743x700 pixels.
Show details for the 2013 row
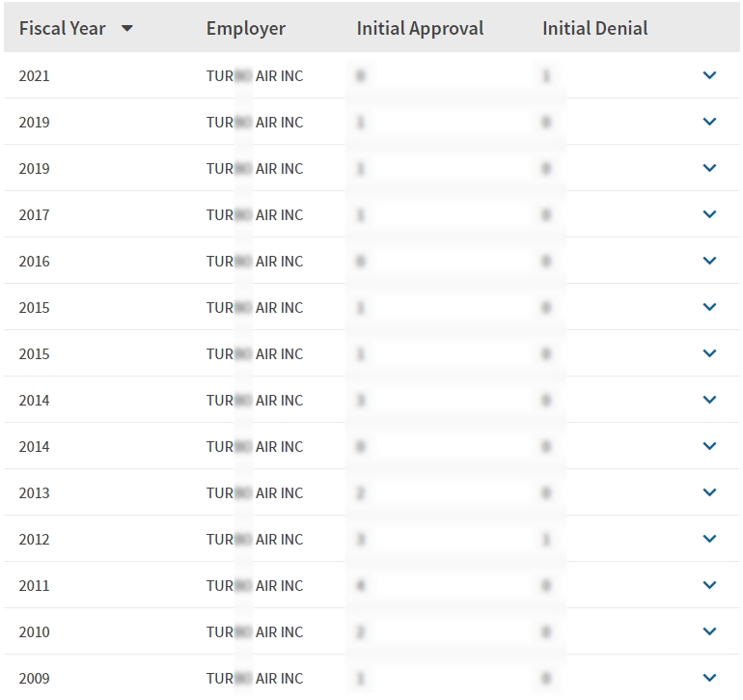tap(709, 492)
